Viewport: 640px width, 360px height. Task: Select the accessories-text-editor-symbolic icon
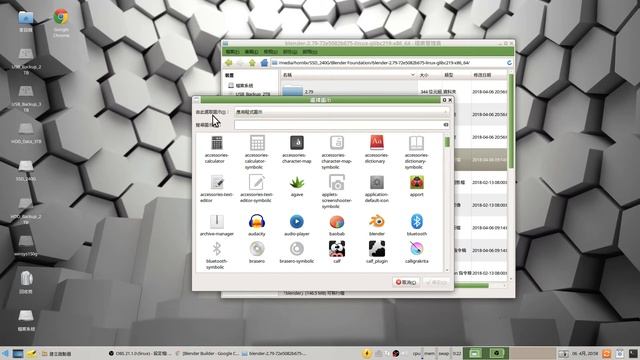pyautogui.click(x=257, y=182)
